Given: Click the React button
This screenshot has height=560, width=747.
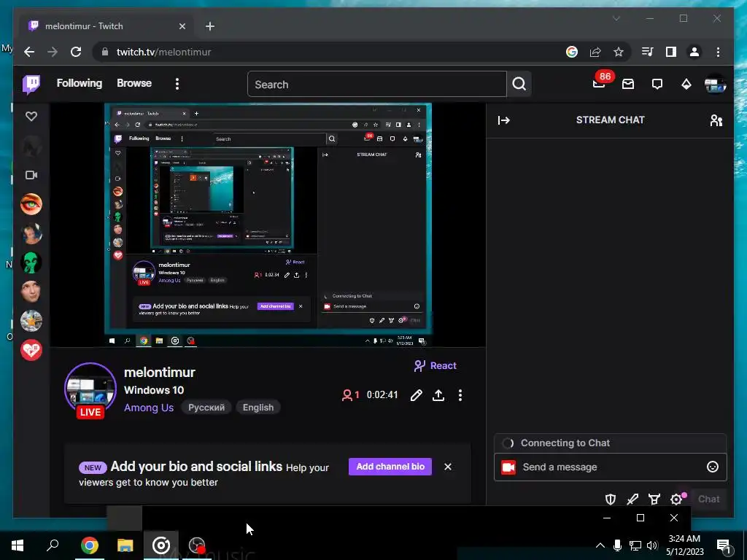Looking at the screenshot, I should click(436, 366).
